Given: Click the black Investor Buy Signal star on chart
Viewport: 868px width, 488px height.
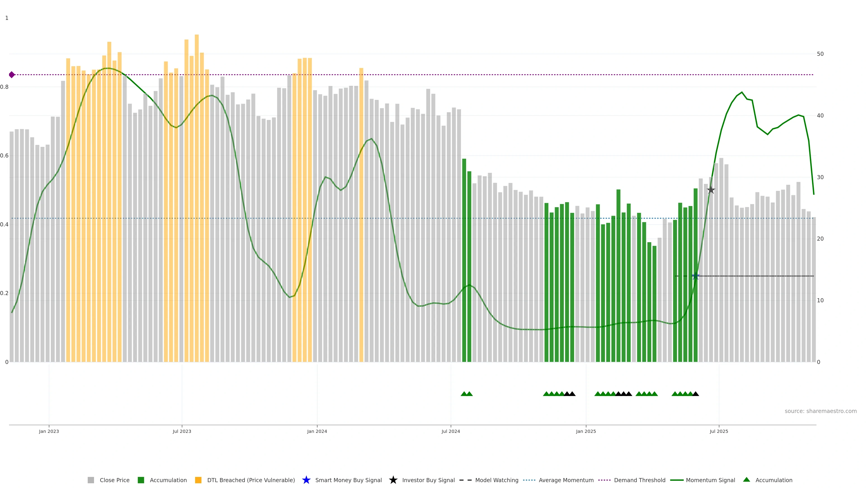Looking at the screenshot, I should (711, 190).
